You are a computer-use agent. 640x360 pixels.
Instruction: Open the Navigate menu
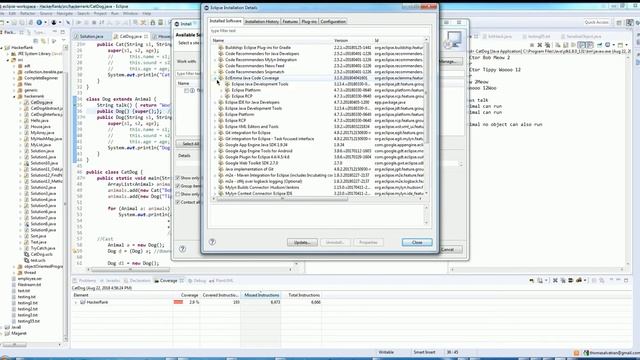[64, 13]
